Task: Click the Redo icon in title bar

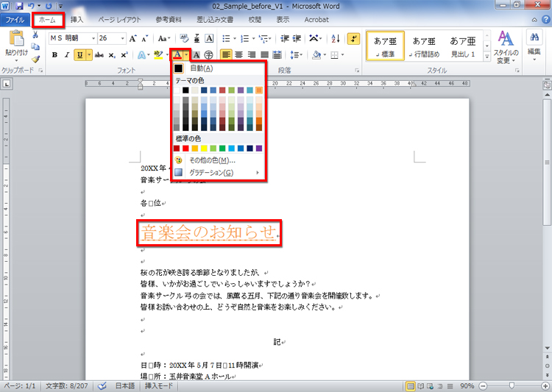Action: pos(49,6)
